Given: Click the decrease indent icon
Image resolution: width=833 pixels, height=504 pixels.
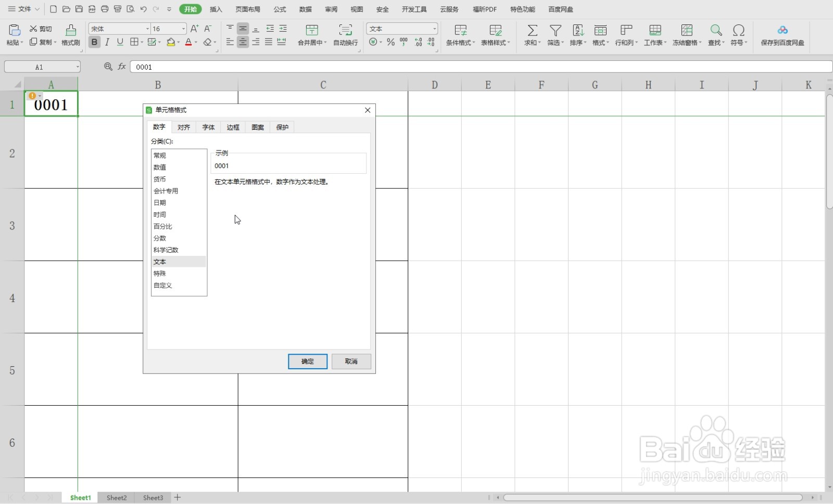Looking at the screenshot, I should 270,29.
